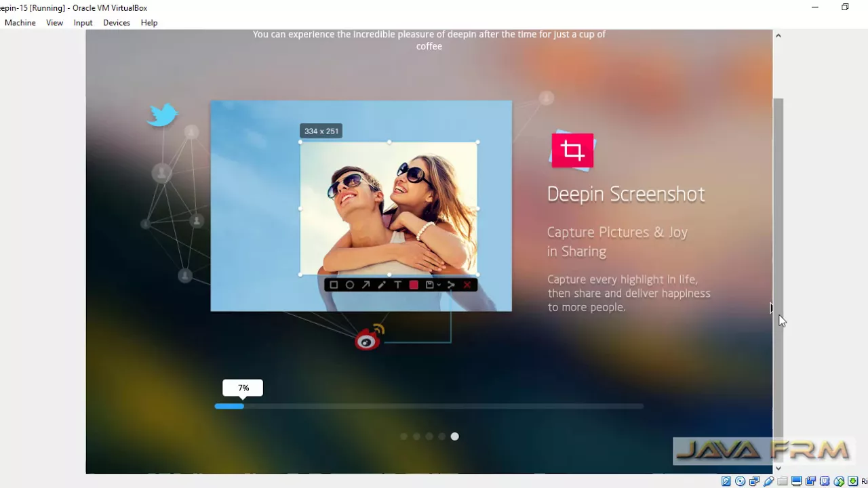The image size is (868, 488).
Task: Minimize the VirtualBox window
Action: pos(815,7)
